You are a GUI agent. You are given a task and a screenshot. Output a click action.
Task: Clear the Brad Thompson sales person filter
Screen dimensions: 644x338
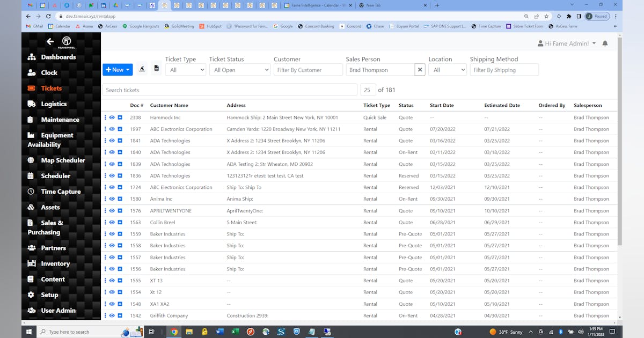click(420, 70)
